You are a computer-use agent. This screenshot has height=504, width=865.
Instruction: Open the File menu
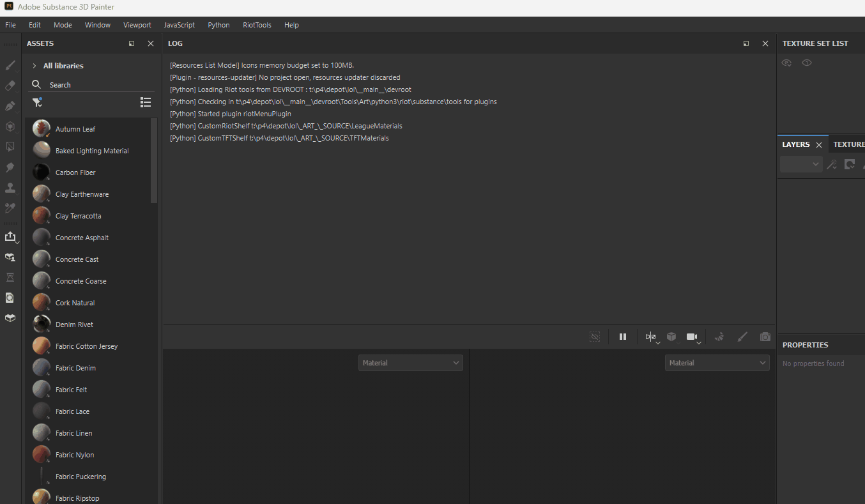(x=10, y=25)
